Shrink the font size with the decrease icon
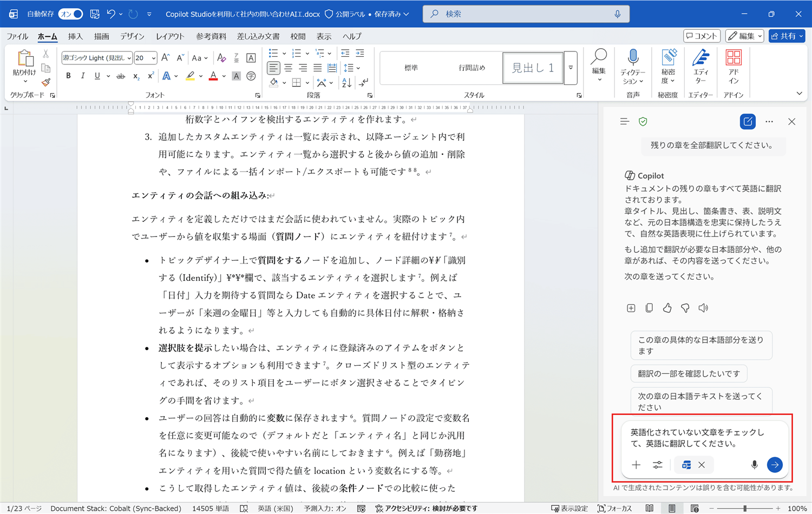Image resolution: width=812 pixels, height=514 pixels. pyautogui.click(x=180, y=58)
